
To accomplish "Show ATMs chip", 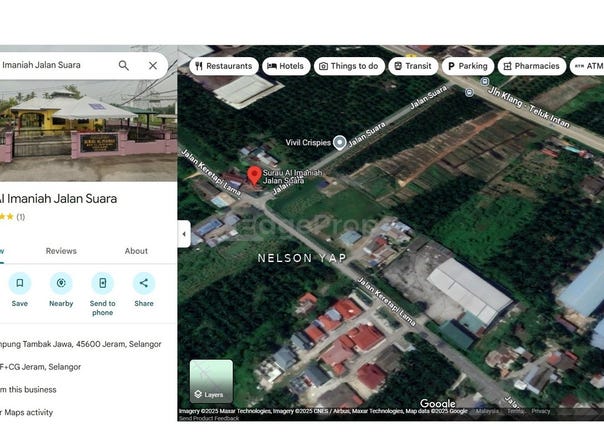I will click(587, 66).
